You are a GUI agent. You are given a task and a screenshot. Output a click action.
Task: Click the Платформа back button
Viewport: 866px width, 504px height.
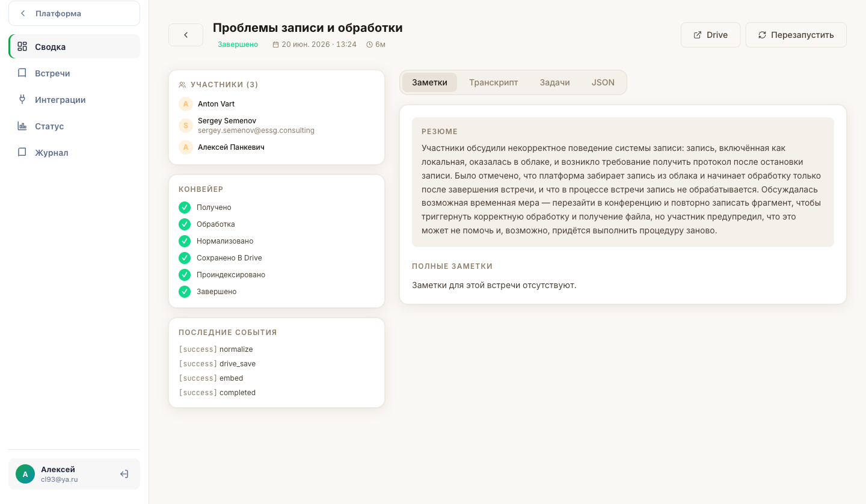pos(75,13)
